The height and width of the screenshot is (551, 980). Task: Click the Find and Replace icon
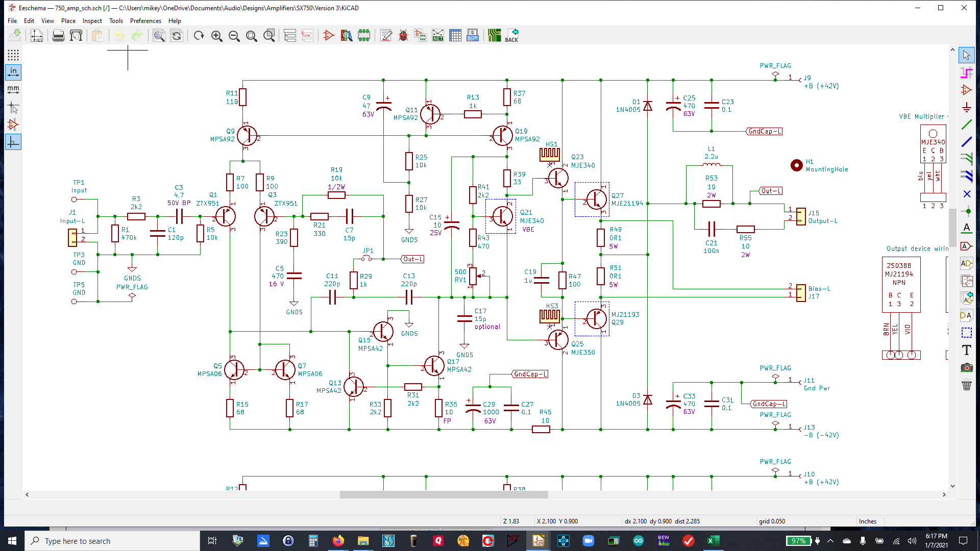point(177,35)
